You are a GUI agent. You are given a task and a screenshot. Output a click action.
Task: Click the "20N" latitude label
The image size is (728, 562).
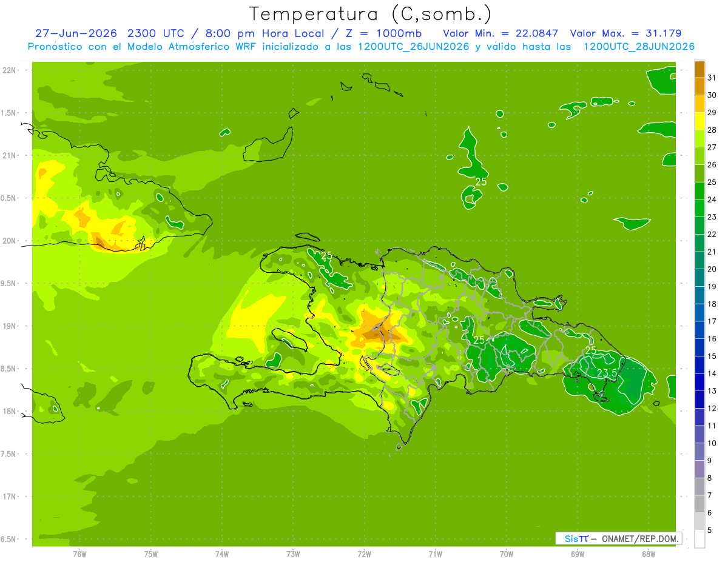[9, 241]
